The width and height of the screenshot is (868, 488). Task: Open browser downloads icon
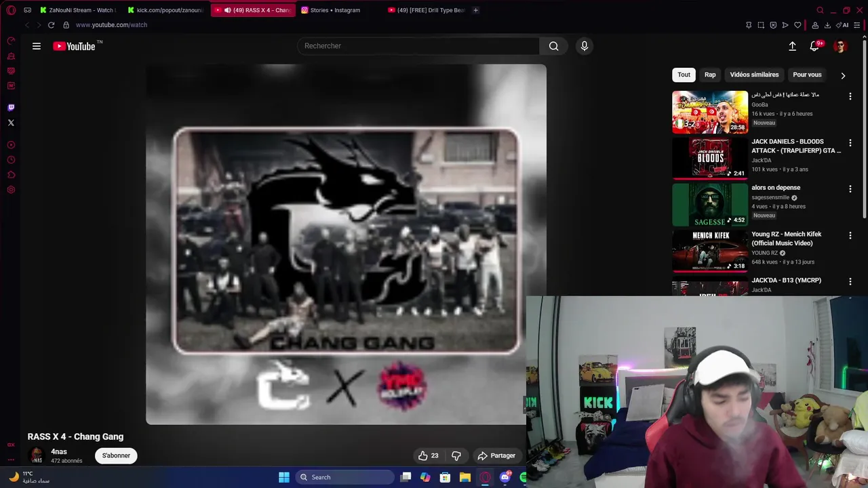[827, 25]
